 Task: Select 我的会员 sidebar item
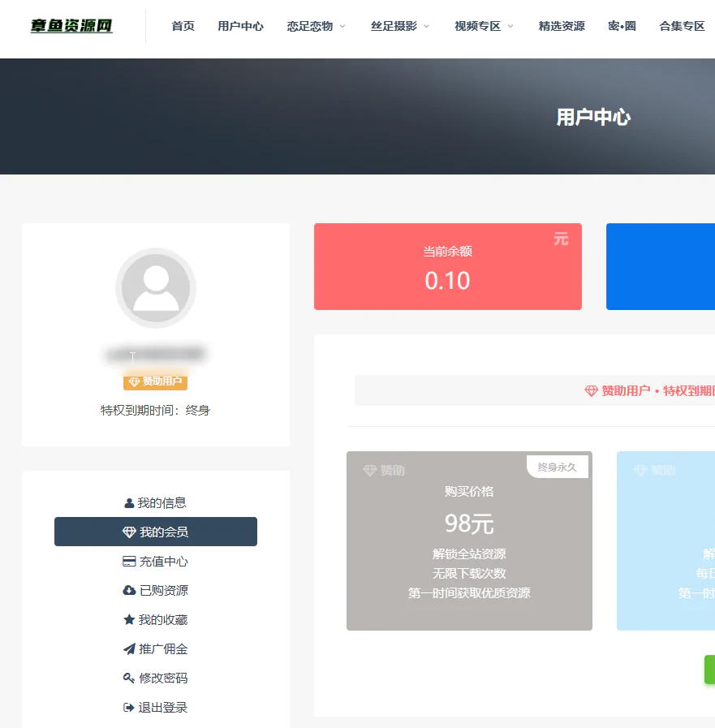click(x=156, y=532)
